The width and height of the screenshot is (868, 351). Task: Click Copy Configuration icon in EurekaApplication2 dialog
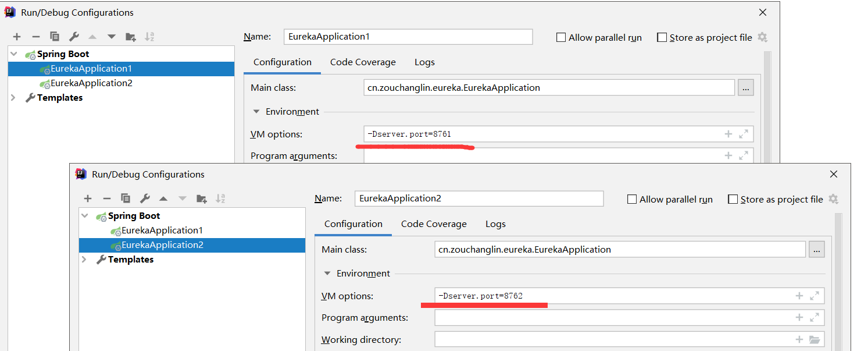[126, 198]
